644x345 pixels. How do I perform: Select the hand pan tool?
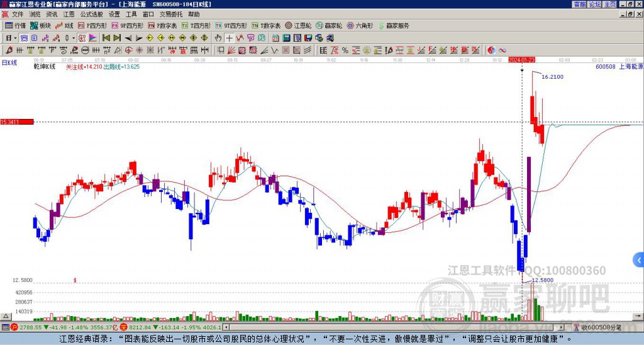coord(218,38)
